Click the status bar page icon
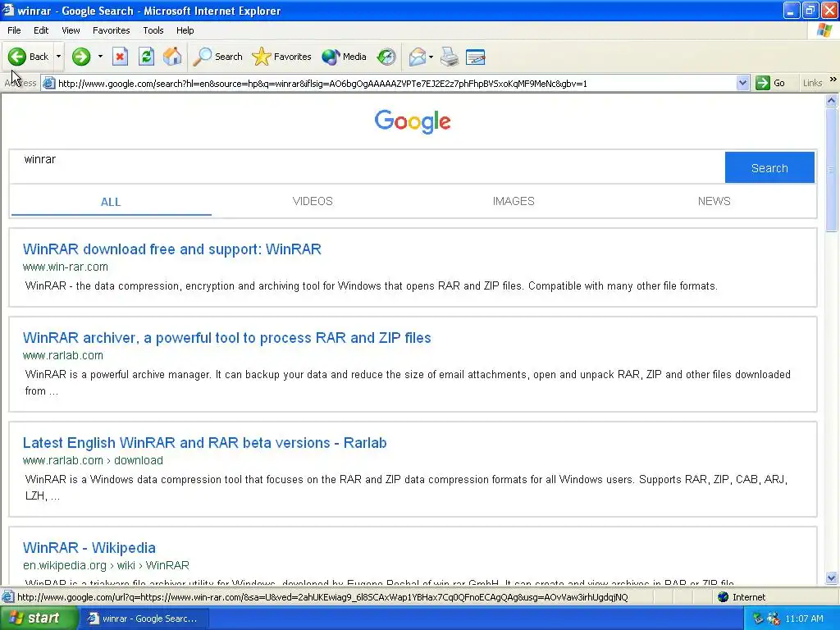This screenshot has height=630, width=840. point(8,597)
